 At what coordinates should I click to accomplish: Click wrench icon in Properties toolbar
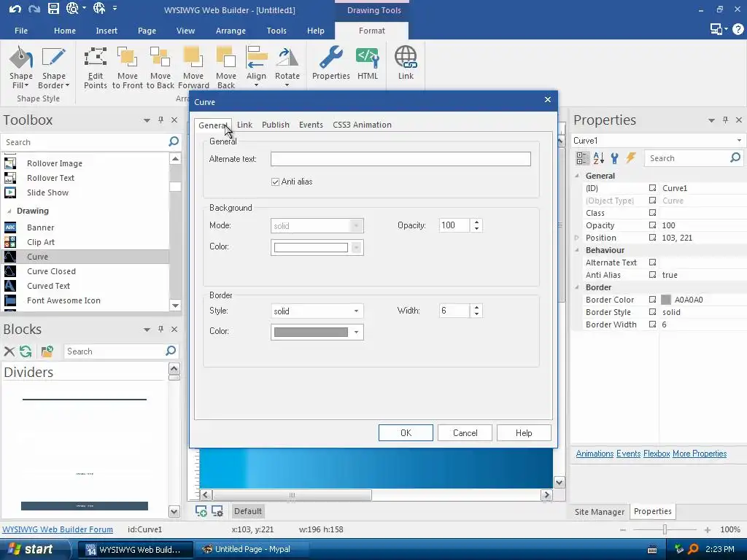point(614,158)
